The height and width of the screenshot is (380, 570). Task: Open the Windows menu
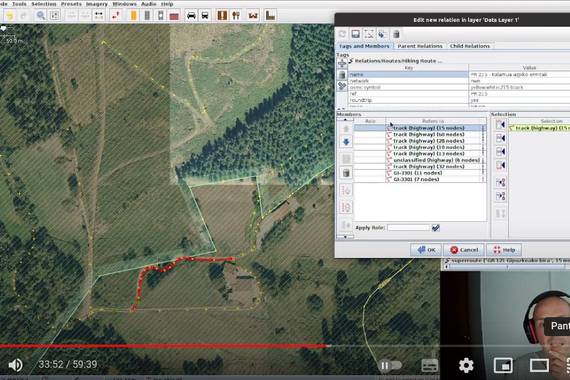(x=124, y=4)
